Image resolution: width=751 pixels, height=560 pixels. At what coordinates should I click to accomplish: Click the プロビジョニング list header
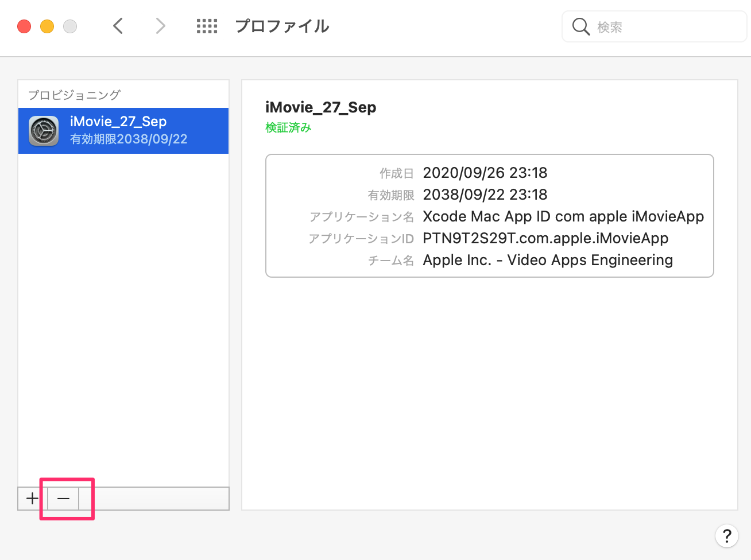click(x=74, y=95)
